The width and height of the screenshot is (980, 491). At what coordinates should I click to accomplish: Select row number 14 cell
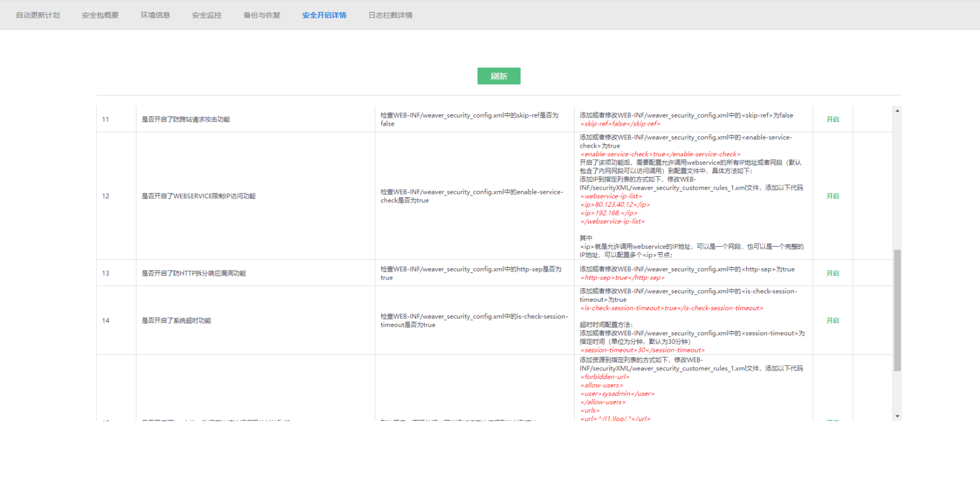coord(116,321)
